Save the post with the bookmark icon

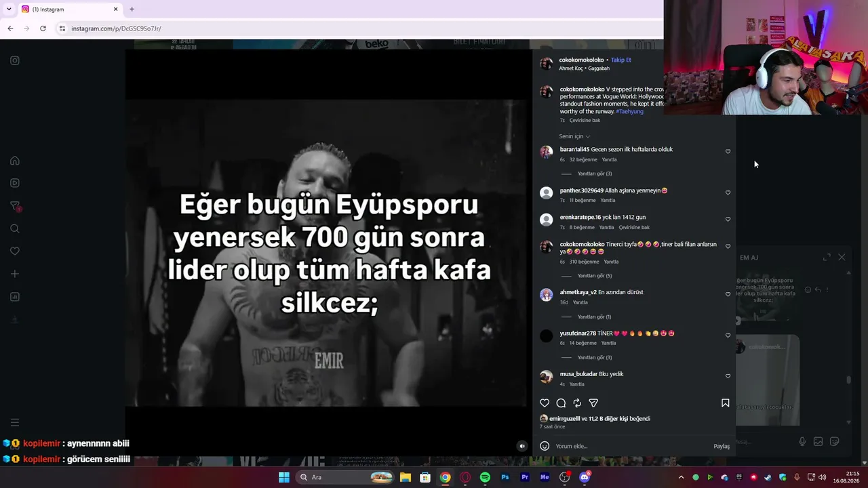pos(725,403)
